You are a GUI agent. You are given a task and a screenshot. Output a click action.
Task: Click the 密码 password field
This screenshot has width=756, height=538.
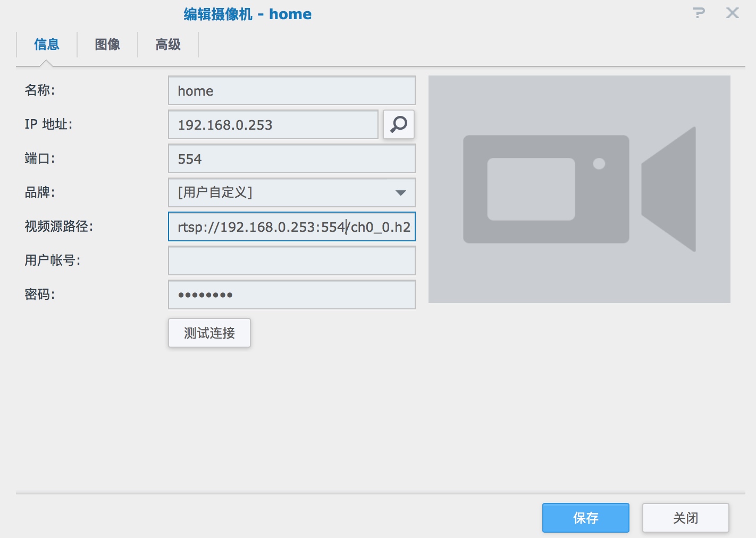(292, 295)
